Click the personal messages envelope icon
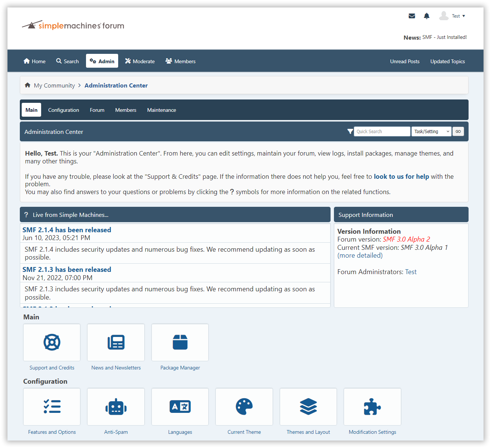491x448 pixels. pyautogui.click(x=412, y=16)
